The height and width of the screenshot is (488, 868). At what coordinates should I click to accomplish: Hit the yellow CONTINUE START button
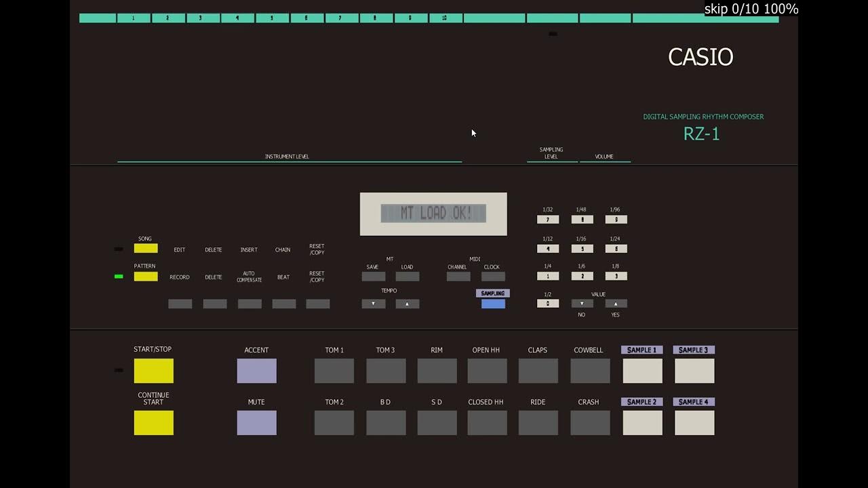click(154, 423)
